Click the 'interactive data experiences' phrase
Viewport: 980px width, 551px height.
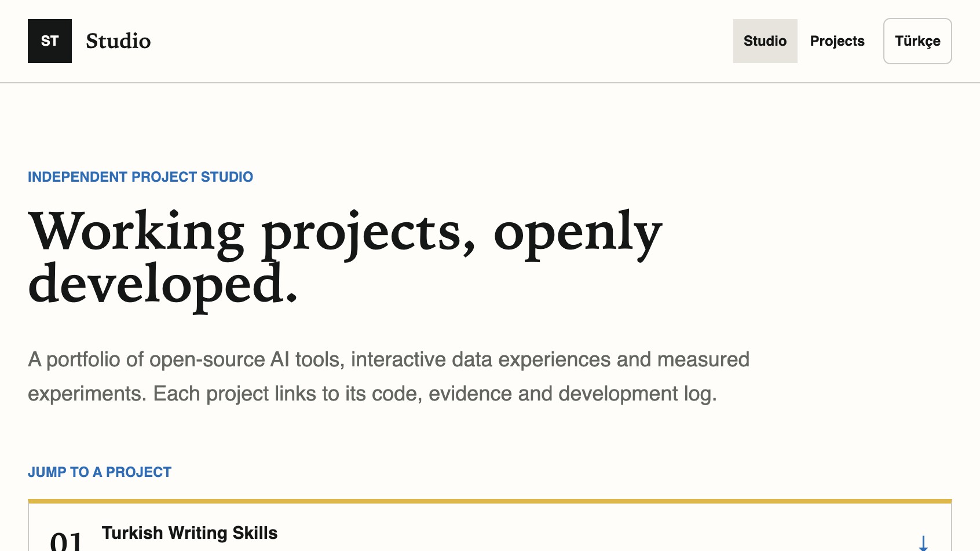(x=481, y=359)
